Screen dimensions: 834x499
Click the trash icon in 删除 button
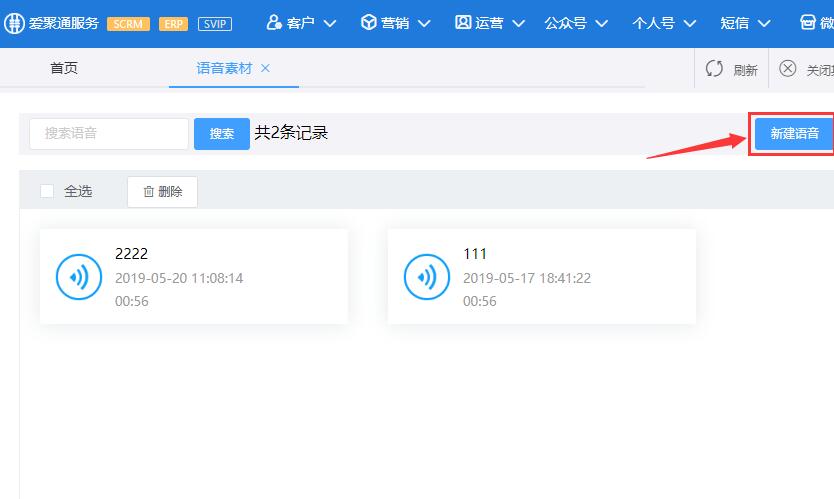point(149,192)
